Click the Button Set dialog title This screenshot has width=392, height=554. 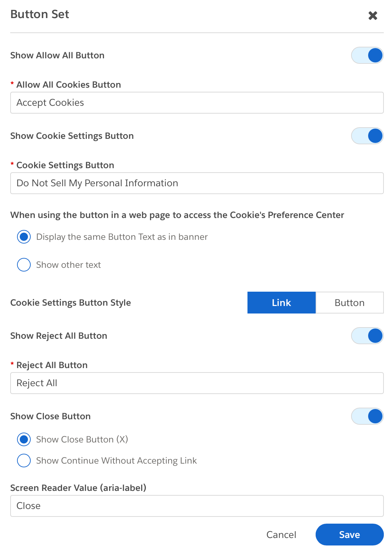coord(40,14)
